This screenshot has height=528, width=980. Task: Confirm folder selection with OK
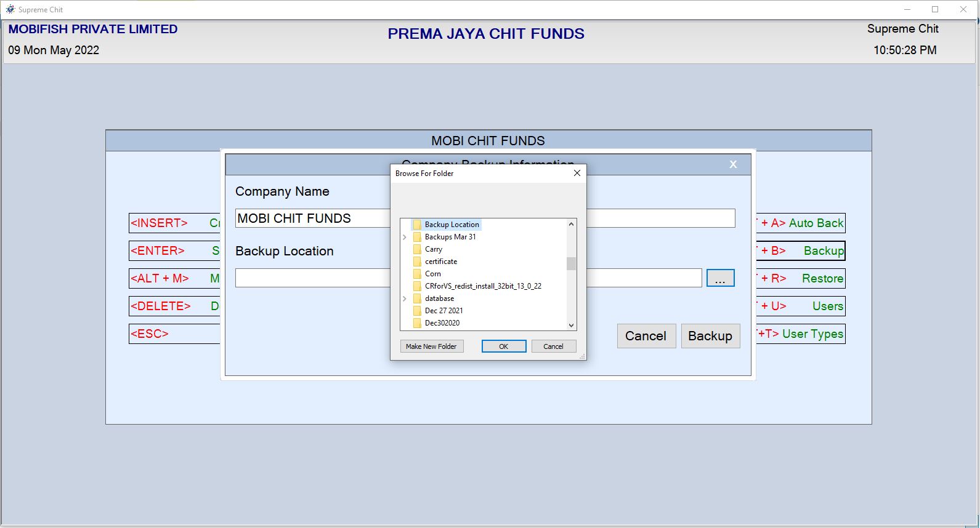click(x=503, y=346)
